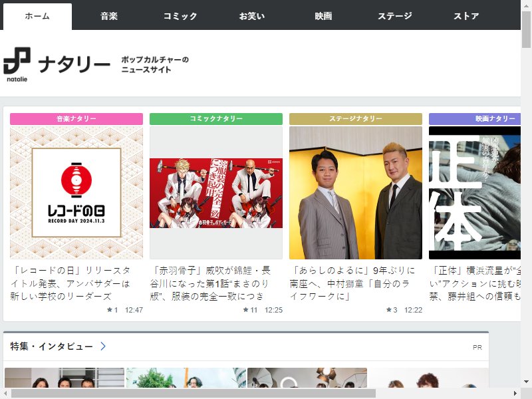Click the ポップカルチャーのニュースサイト tagline
Screen dimensions: 532x399
pos(155,65)
